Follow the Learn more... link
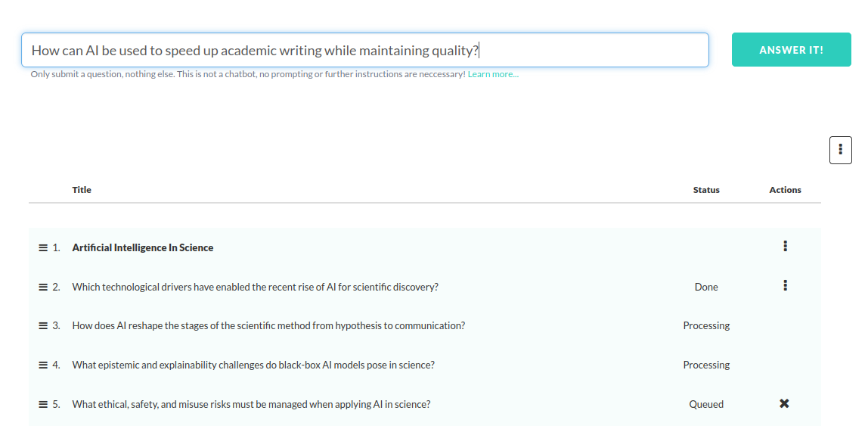Screen dimensions: 868x426 pyautogui.click(x=493, y=74)
